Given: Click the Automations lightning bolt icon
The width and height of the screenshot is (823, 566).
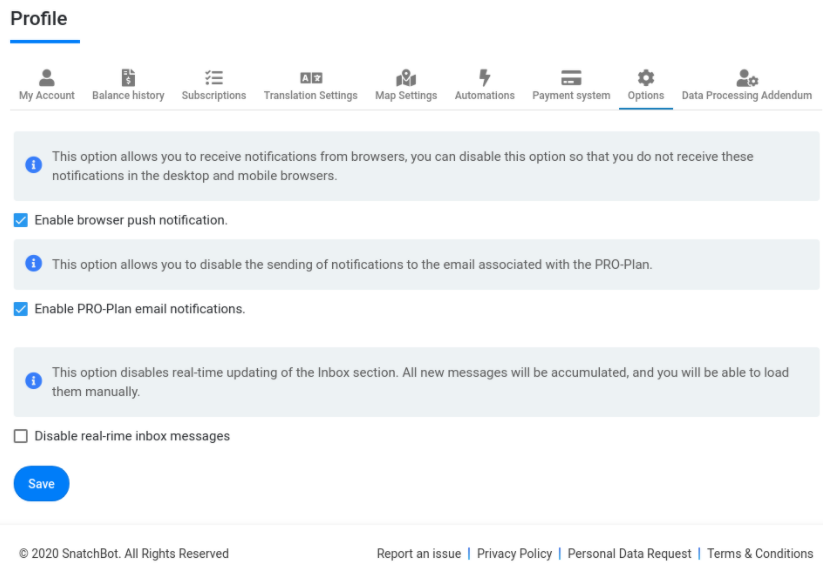Looking at the screenshot, I should pos(484,78).
